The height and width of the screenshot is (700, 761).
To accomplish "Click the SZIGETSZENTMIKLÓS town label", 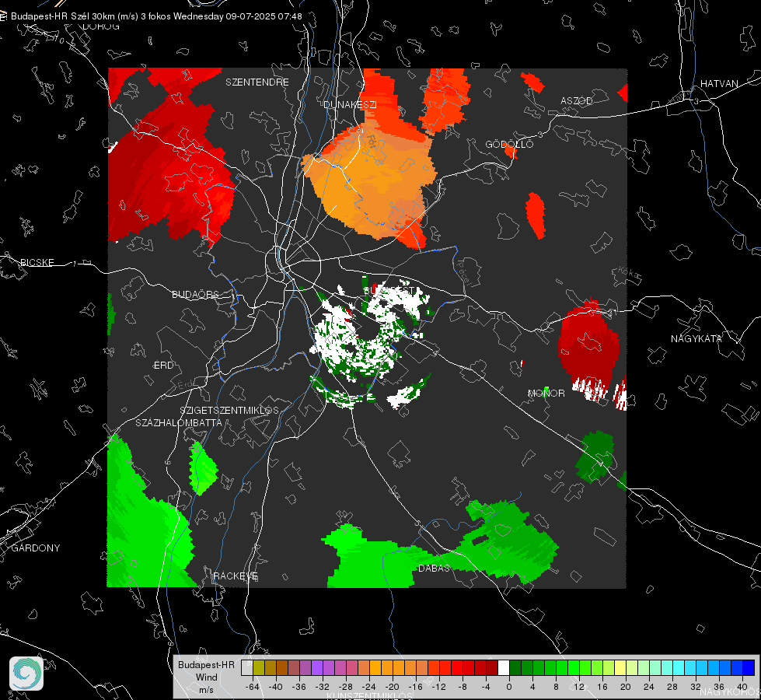I will (229, 411).
